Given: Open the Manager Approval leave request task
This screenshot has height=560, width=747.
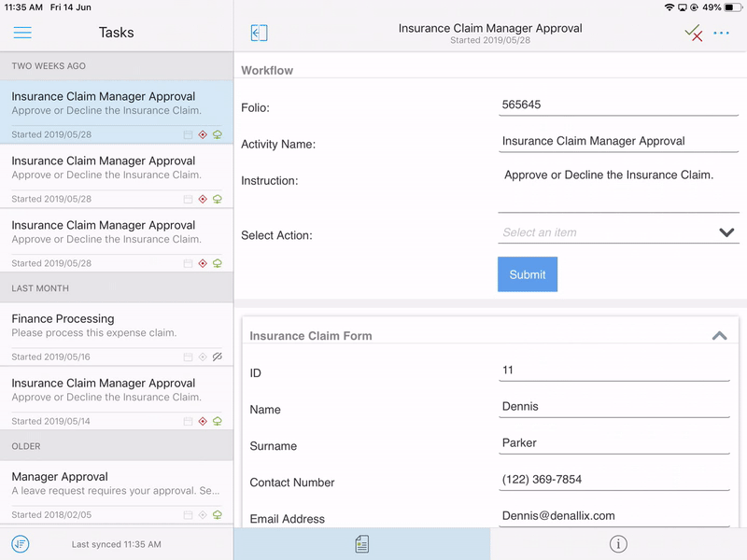Looking at the screenshot, I should (103, 483).
